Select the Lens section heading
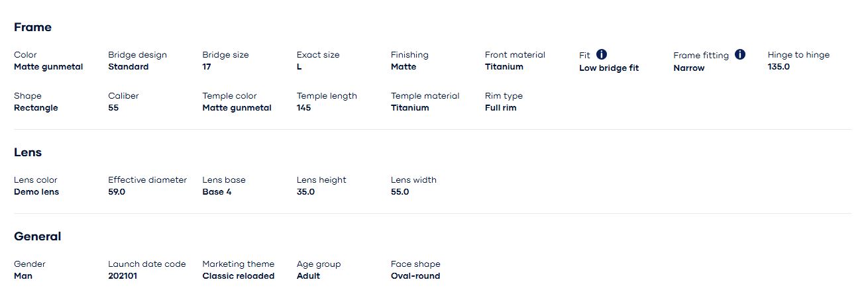Screen dimensions: 868x290 coord(28,152)
